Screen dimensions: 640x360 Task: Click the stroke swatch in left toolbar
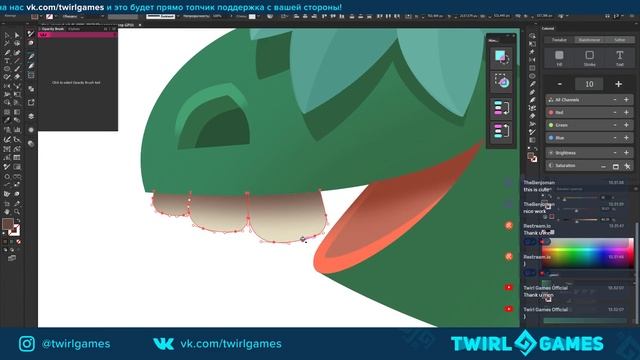click(x=15, y=231)
